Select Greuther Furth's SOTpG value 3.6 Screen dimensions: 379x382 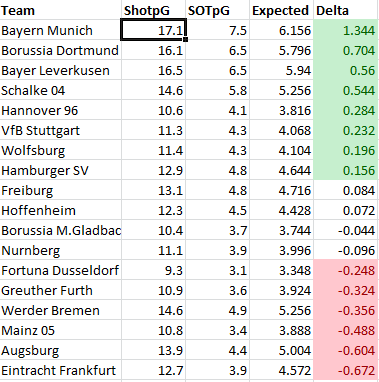tap(217, 290)
